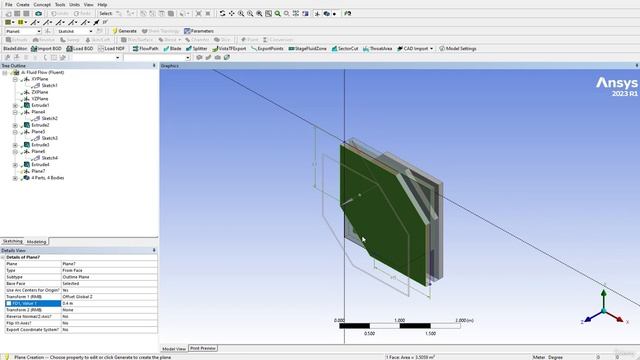Click Extrude tool in features toolbar
The width and height of the screenshot is (640, 360).
coord(16,40)
